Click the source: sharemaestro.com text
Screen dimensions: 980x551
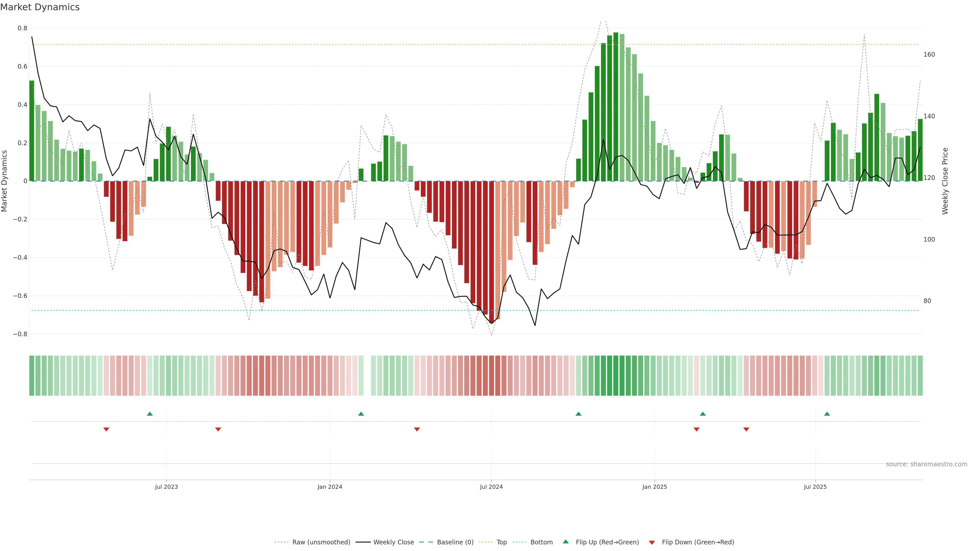click(926, 464)
